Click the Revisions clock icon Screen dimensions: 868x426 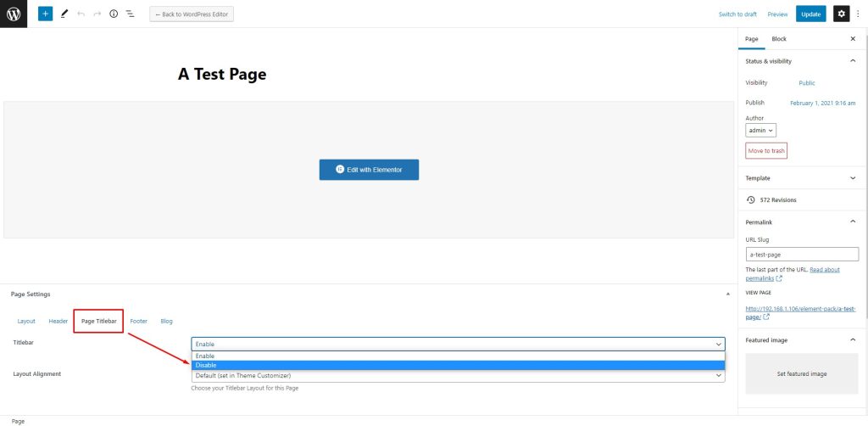pyautogui.click(x=751, y=199)
